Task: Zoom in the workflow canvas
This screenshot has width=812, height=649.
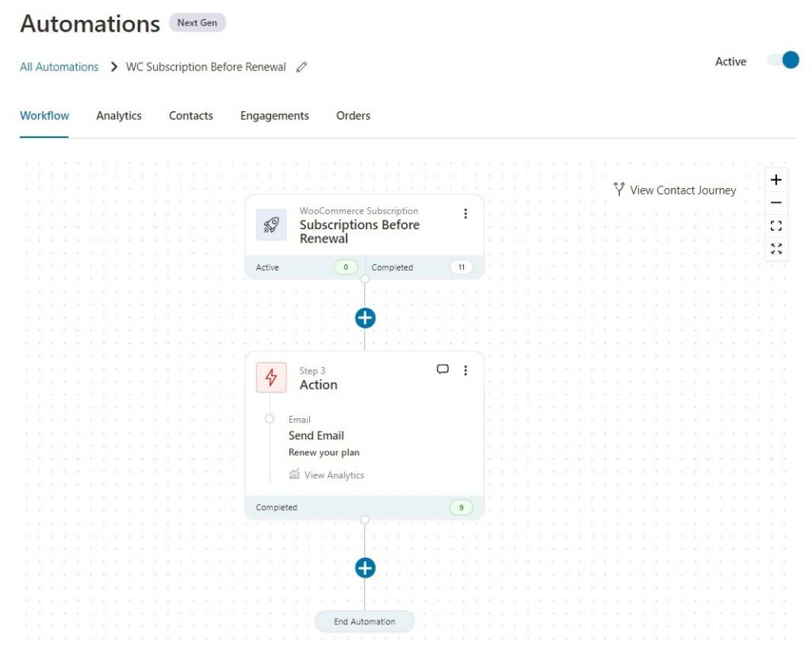Action: 776,180
